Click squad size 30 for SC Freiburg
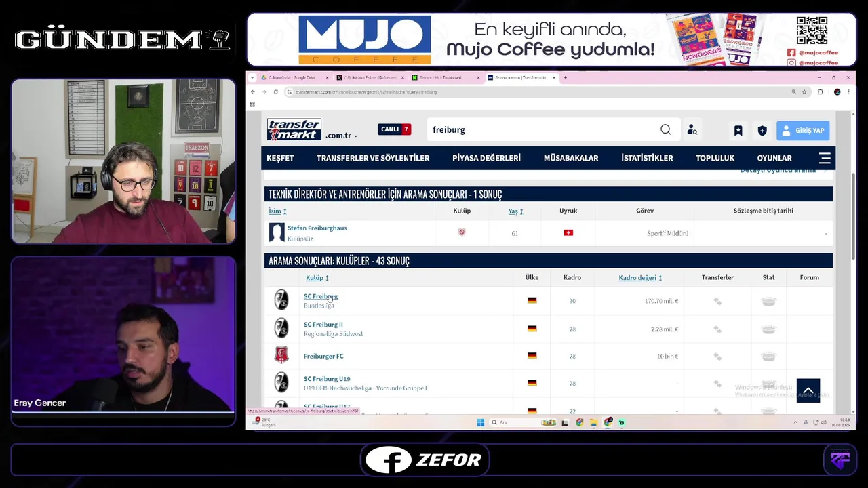 [x=572, y=301]
